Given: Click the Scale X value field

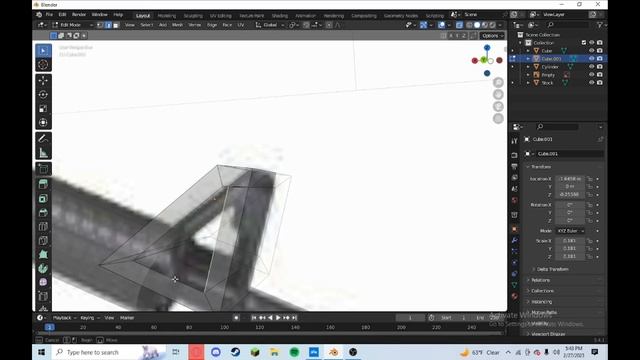Looking at the screenshot, I should [570, 241].
